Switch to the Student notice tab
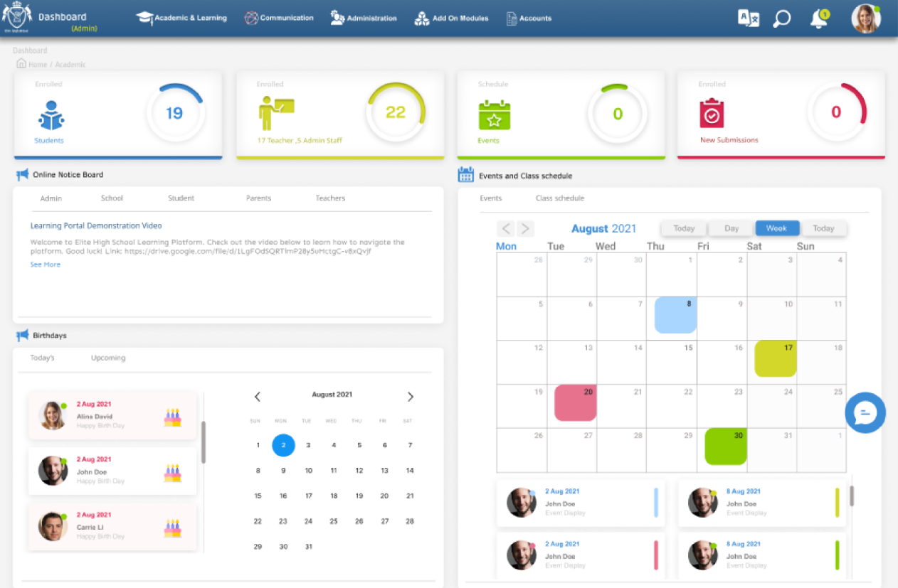Screen dimensions: 898x588 click(x=181, y=198)
